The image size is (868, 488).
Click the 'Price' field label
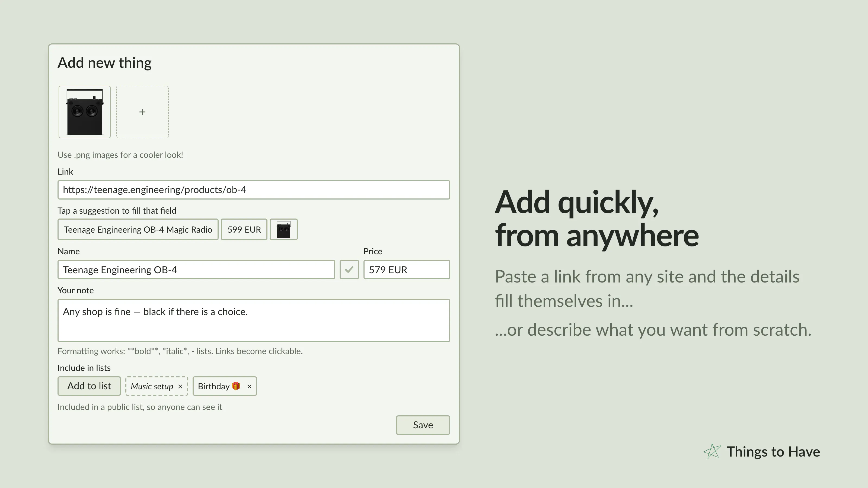pyautogui.click(x=373, y=251)
